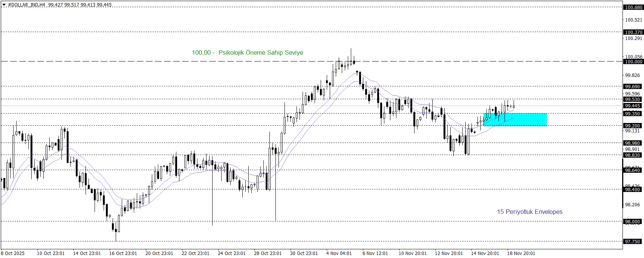Select the 97.750 price level tag
The width and height of the screenshot is (644, 258).
[x=632, y=242]
